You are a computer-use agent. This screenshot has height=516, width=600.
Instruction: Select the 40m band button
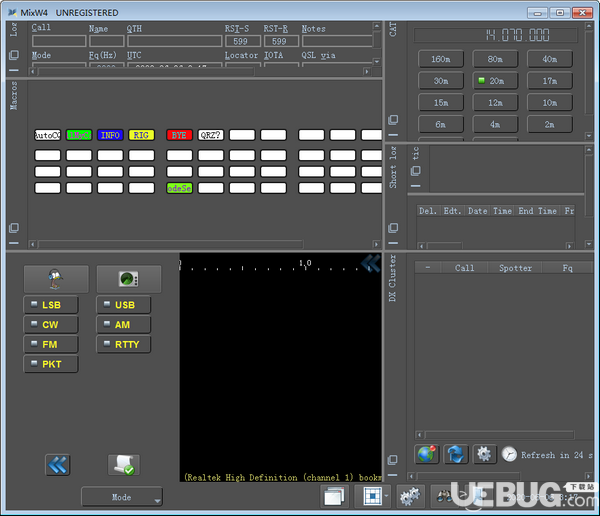550,59
